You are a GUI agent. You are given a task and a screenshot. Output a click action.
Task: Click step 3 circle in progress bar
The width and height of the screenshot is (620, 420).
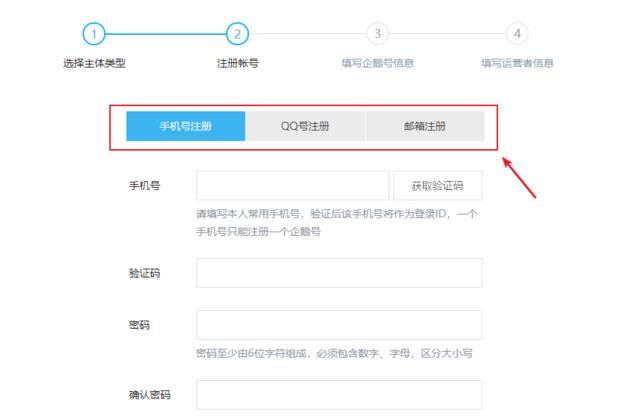[378, 34]
